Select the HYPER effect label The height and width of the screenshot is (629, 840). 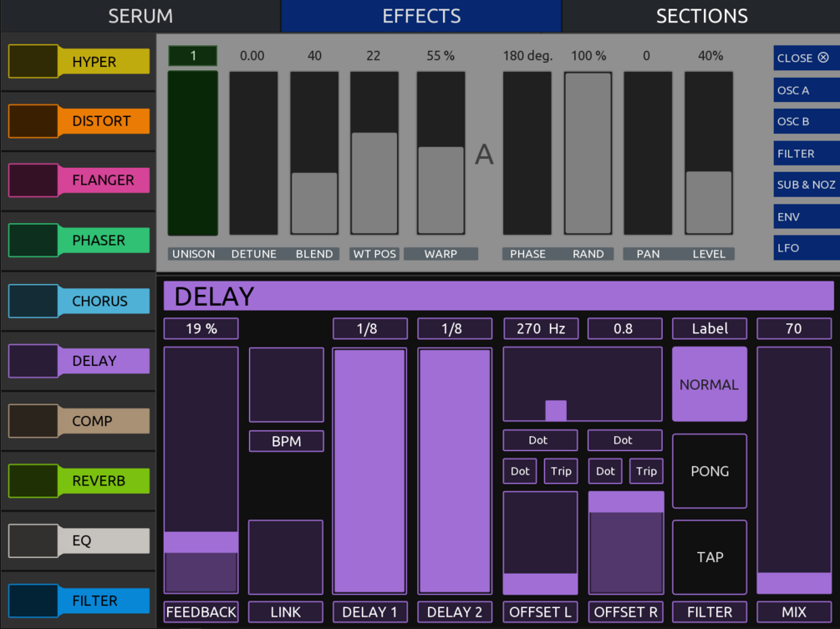click(104, 62)
